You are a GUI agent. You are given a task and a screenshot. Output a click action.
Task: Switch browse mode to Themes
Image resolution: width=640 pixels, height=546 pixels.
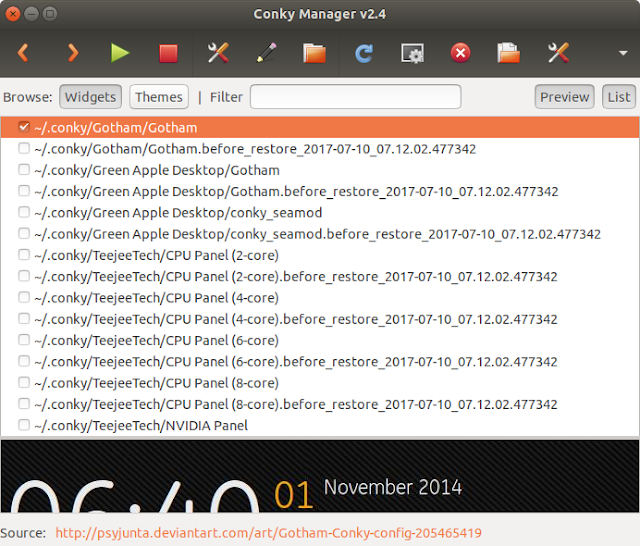coord(159,97)
